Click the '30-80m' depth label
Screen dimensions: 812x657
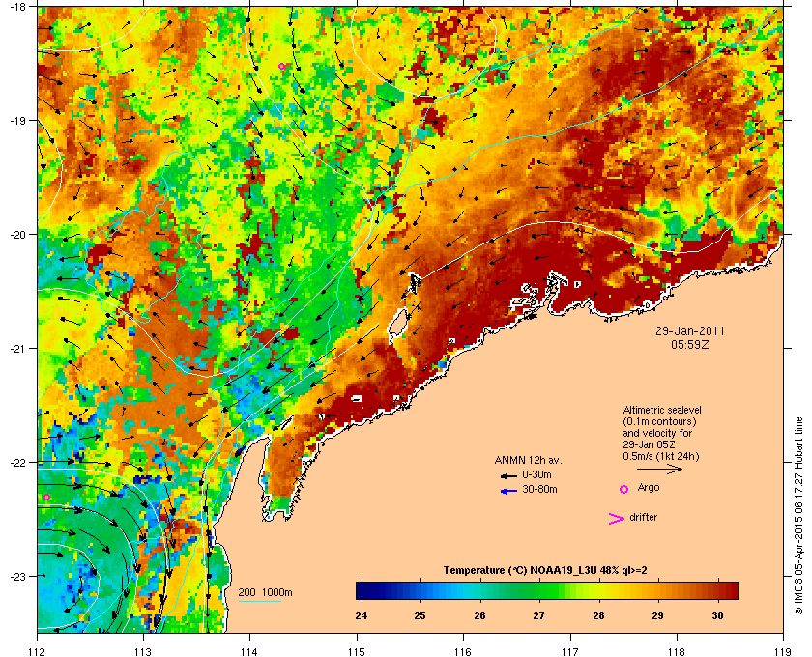pos(539,489)
